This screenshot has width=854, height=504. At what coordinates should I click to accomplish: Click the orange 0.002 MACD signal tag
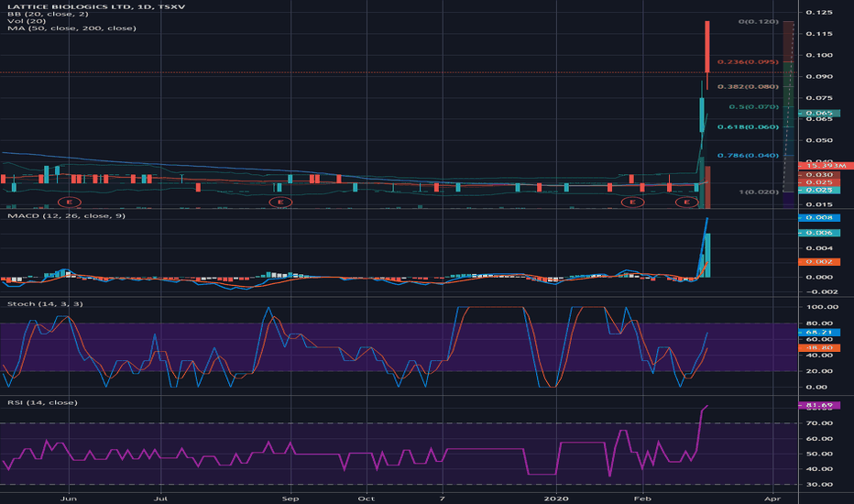[819, 262]
